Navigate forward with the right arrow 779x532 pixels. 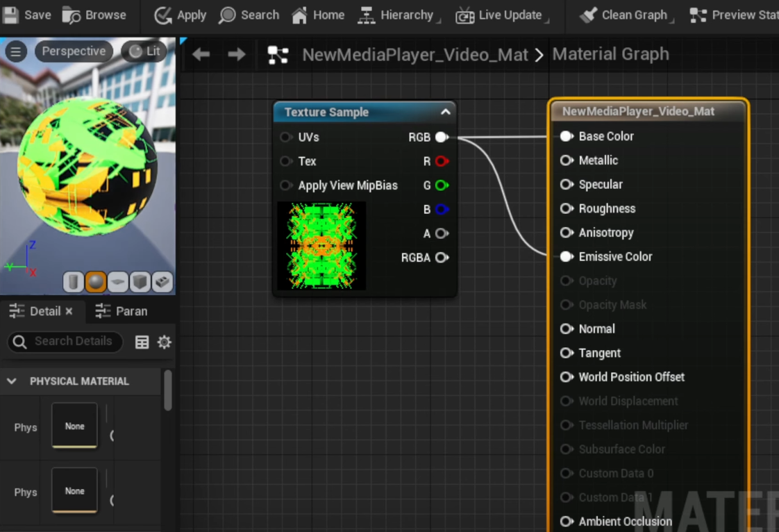pyautogui.click(x=237, y=54)
